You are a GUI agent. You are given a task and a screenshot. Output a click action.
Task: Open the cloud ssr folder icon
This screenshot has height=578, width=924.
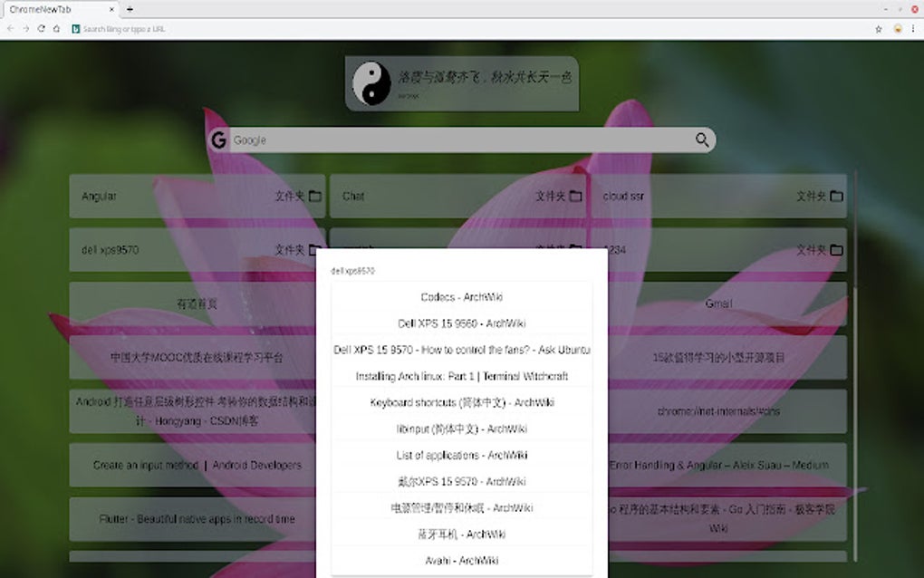836,196
